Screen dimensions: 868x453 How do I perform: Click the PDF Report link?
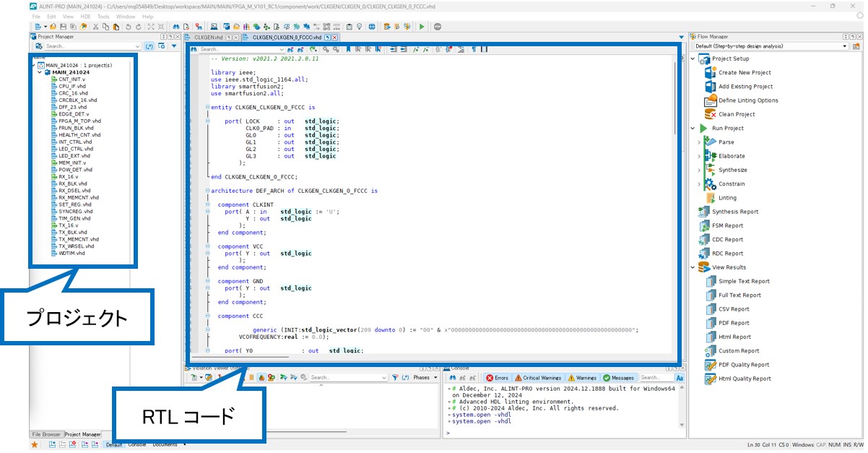point(734,323)
